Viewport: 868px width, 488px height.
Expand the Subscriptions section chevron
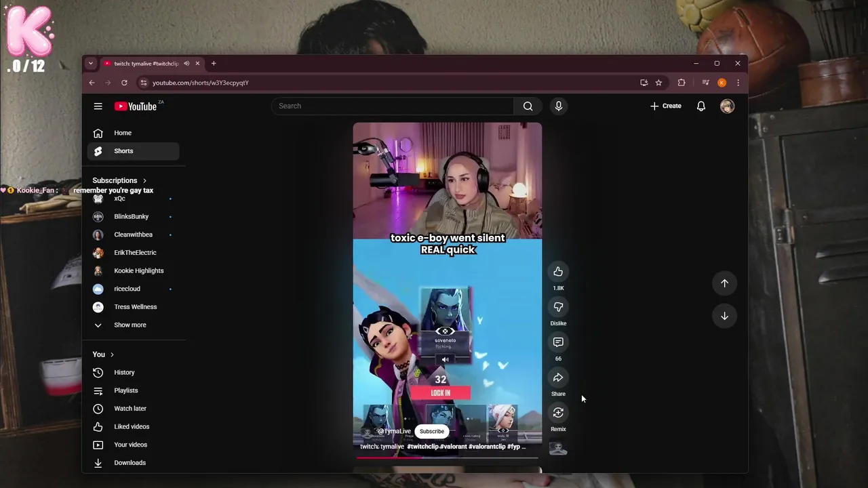[x=144, y=180]
